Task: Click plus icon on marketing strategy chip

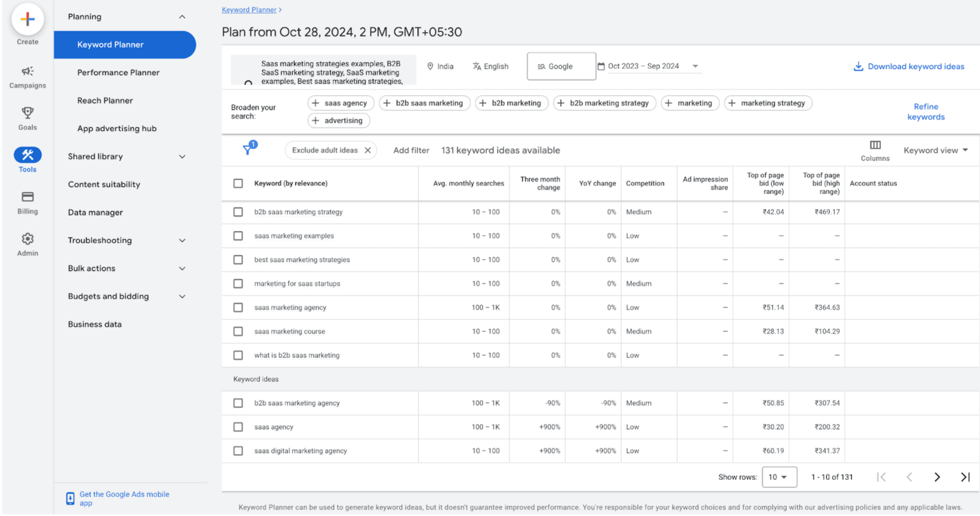Action: coord(732,103)
